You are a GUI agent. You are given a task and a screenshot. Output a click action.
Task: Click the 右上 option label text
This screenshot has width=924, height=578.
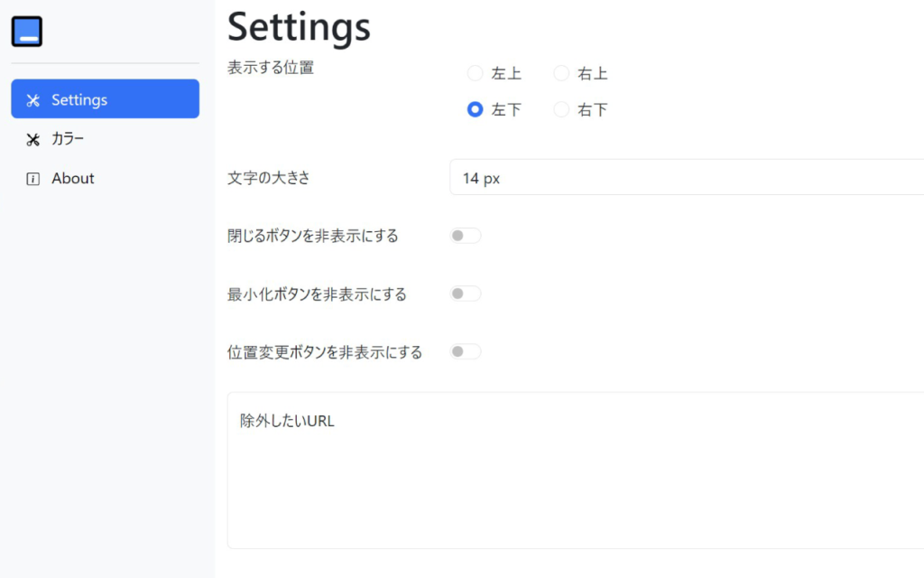click(x=592, y=74)
